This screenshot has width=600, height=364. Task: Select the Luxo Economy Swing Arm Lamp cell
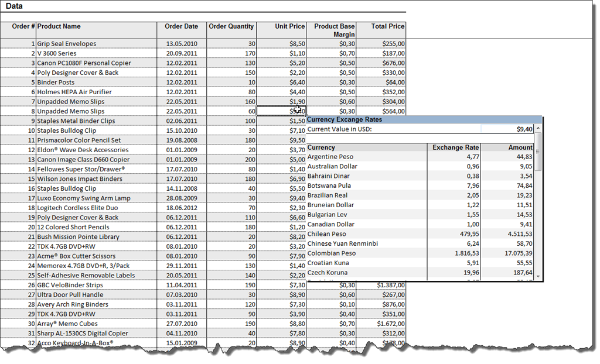(97, 198)
